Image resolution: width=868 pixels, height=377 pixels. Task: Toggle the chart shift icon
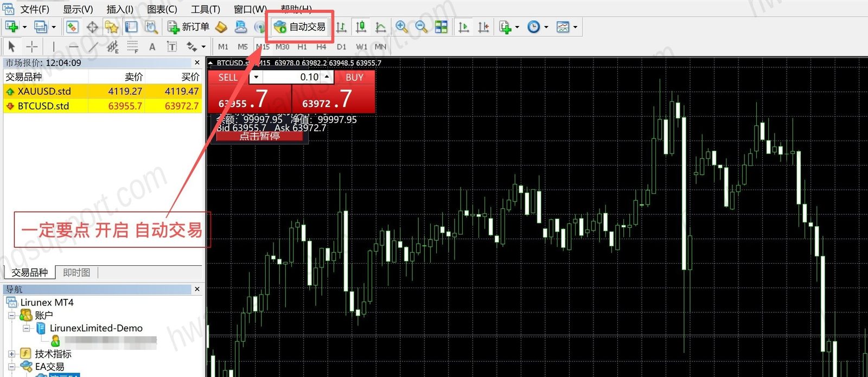point(483,27)
